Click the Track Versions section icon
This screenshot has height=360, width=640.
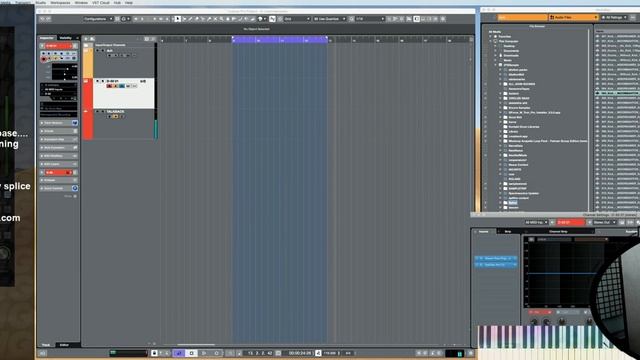pyautogui.click(x=75, y=123)
